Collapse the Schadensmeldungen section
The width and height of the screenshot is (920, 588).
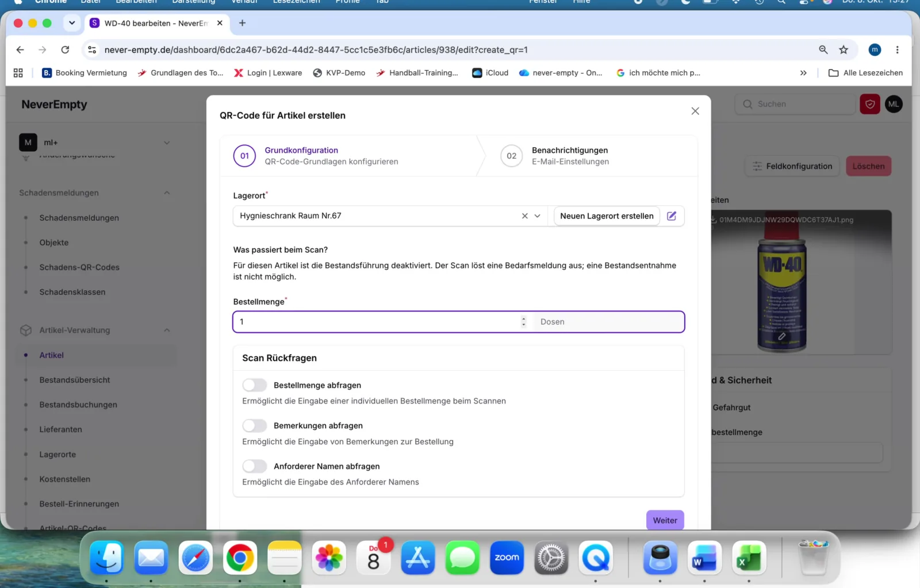pos(167,193)
